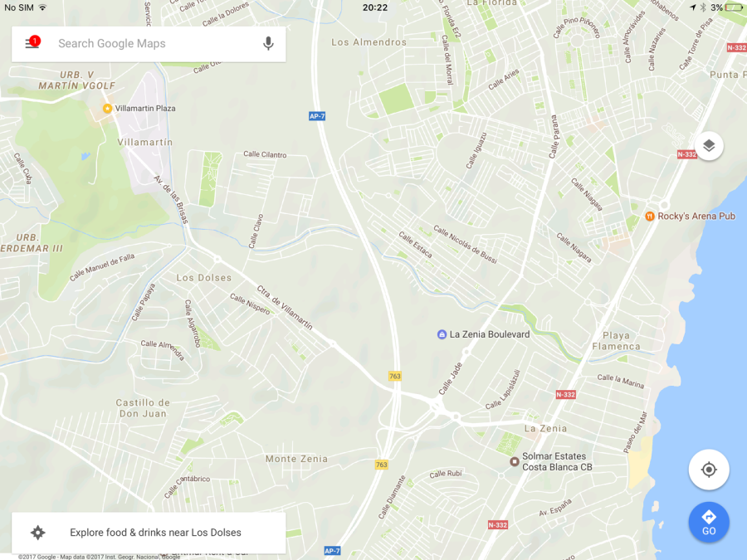Click the explore gear icon in bottom card

point(38,533)
